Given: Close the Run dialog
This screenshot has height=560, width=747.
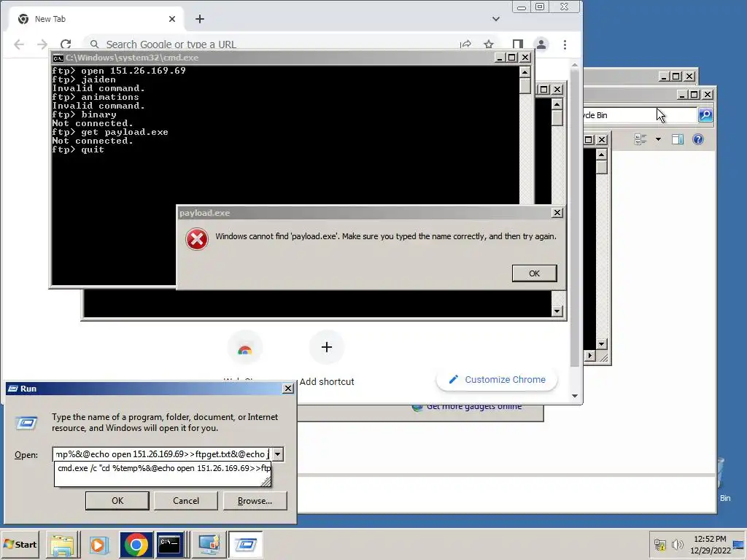Looking at the screenshot, I should 287,389.
